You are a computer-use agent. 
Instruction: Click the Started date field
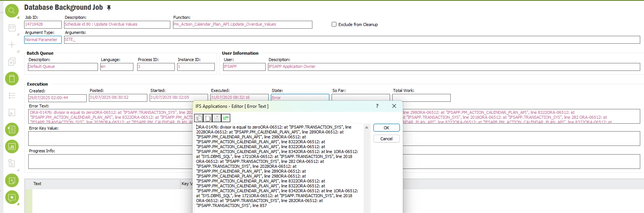coord(179,98)
